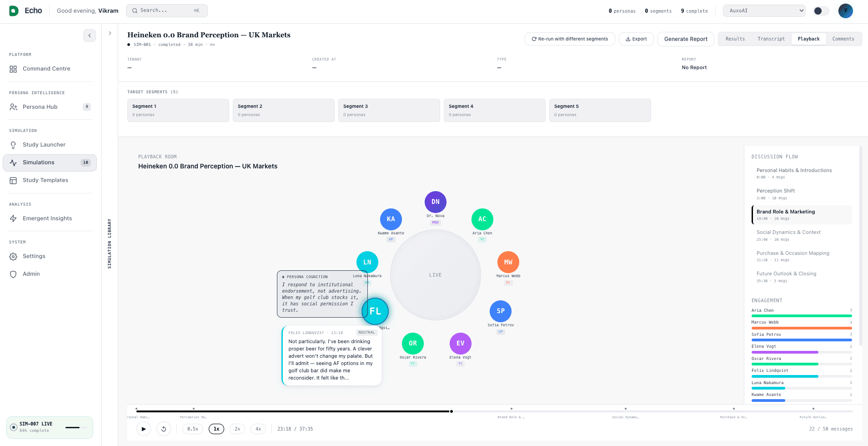Switch to Results tab
The height and width of the screenshot is (446, 868).
pos(735,39)
